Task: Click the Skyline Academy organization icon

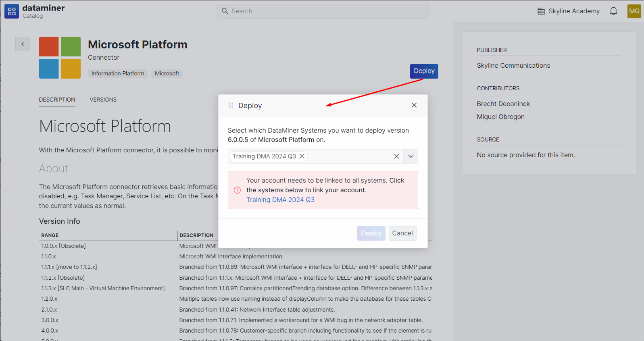Action: 541,11
